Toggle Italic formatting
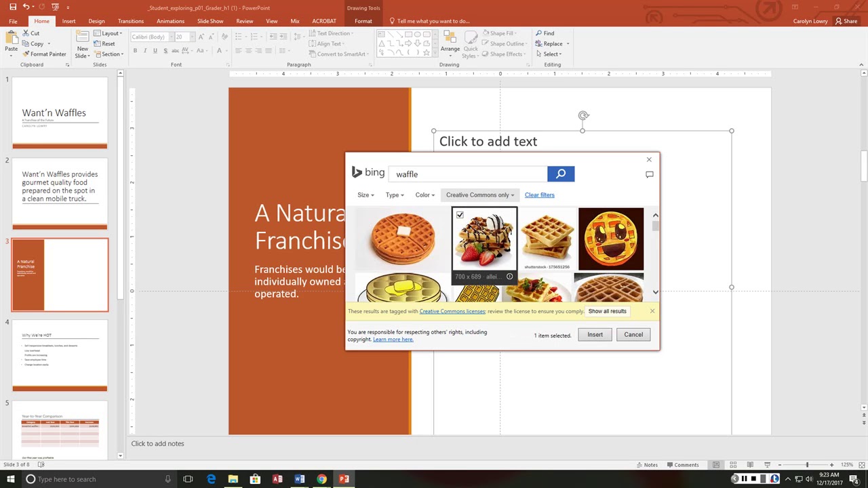 pos(145,51)
